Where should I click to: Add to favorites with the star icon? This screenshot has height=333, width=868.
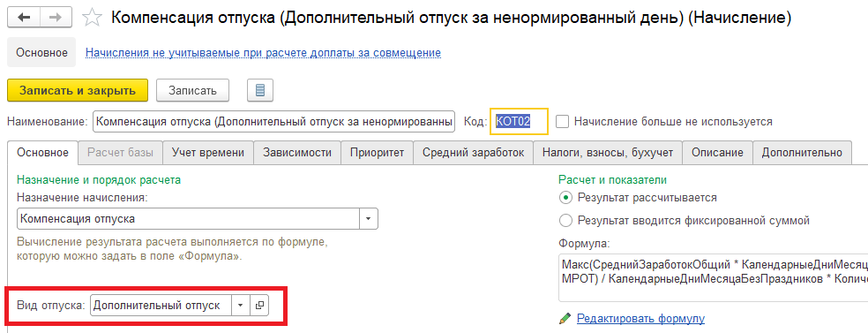(92, 18)
